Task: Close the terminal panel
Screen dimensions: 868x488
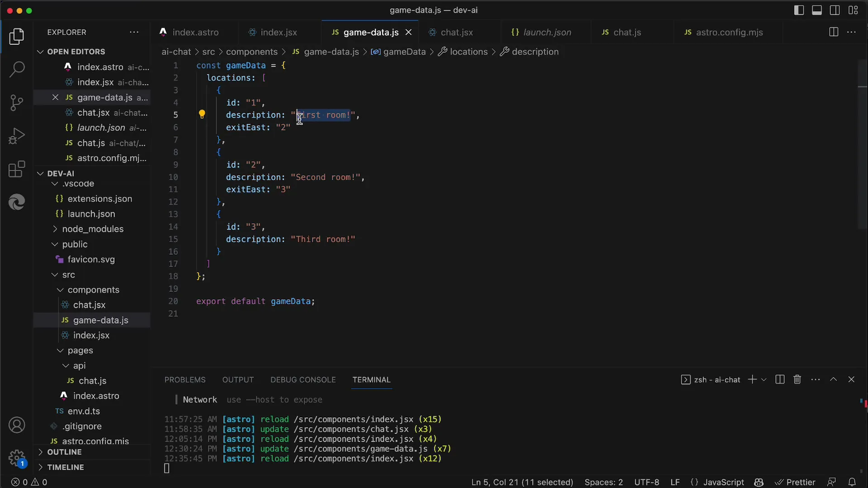Action: pos(851,379)
